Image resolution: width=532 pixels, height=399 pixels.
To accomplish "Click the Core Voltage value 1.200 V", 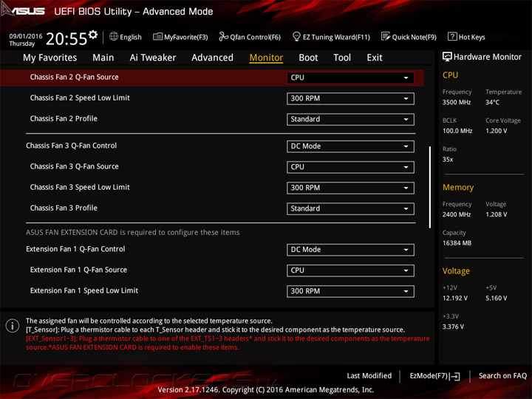I will [x=496, y=131].
